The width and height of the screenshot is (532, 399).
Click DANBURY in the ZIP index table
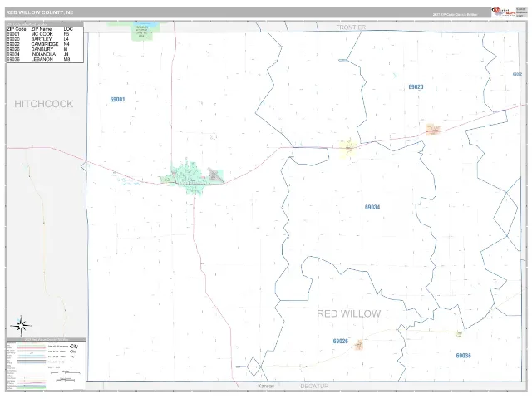coord(42,49)
